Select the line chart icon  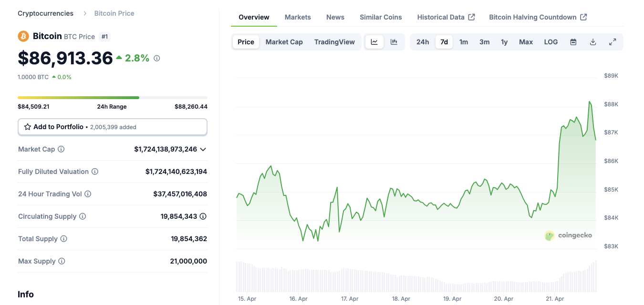(x=374, y=42)
